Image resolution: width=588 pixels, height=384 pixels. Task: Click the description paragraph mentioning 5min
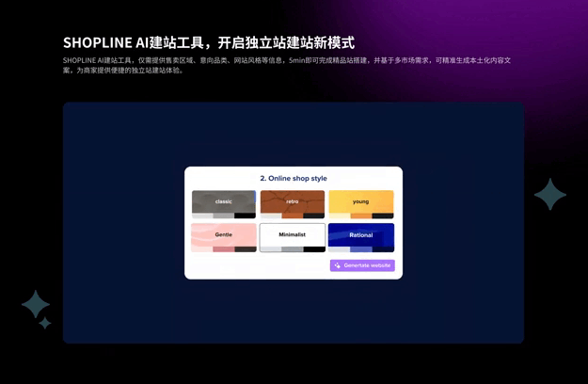pos(287,65)
